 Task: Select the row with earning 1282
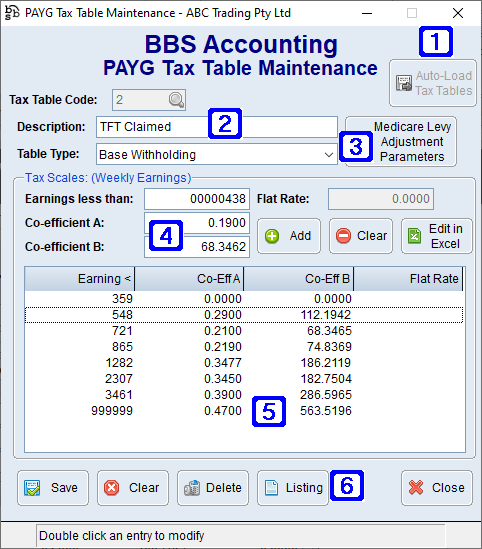point(244,363)
